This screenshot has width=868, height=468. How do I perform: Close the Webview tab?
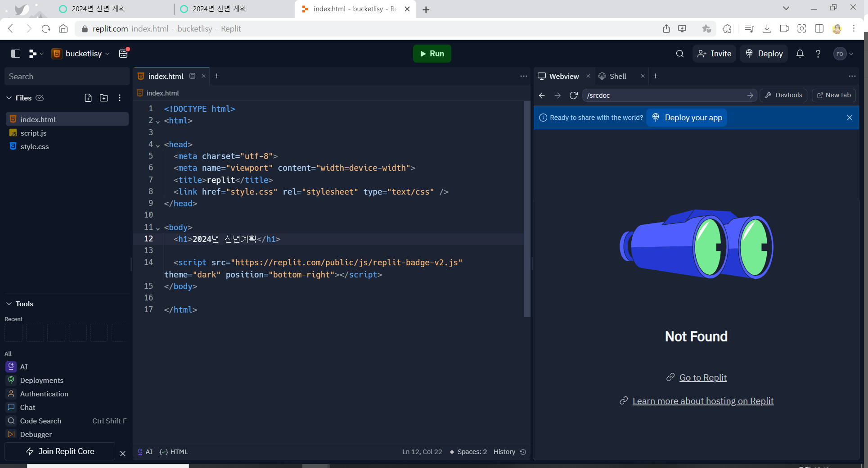coord(588,76)
